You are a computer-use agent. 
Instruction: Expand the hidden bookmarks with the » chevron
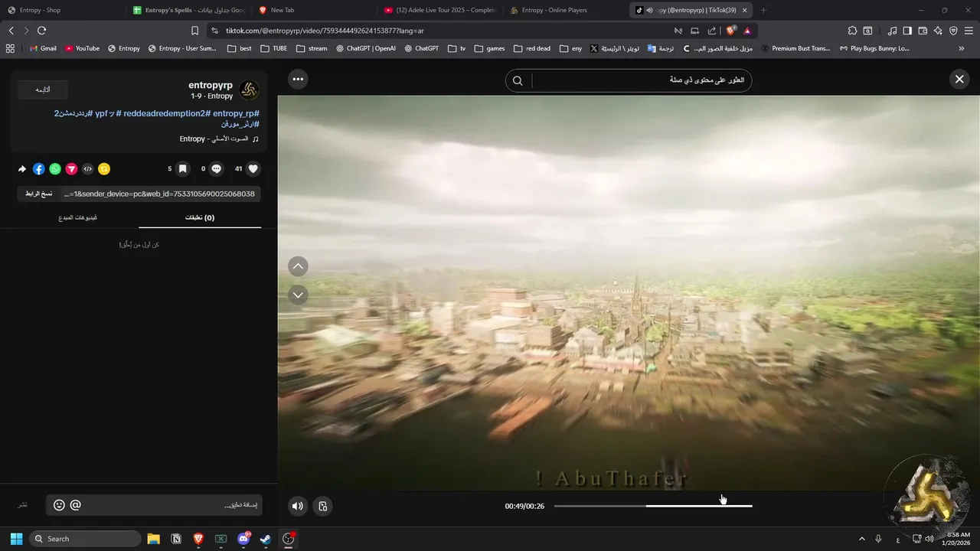click(x=962, y=48)
